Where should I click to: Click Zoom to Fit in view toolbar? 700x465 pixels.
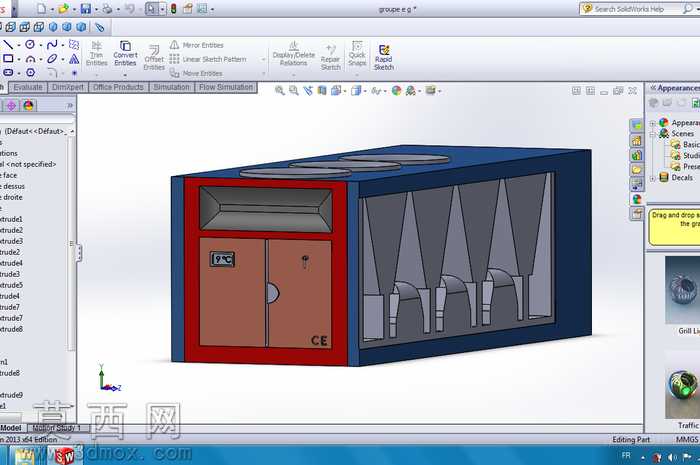click(279, 91)
